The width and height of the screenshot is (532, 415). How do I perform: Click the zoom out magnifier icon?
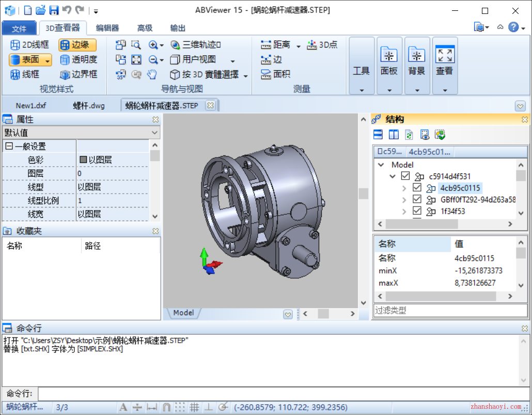tap(153, 60)
